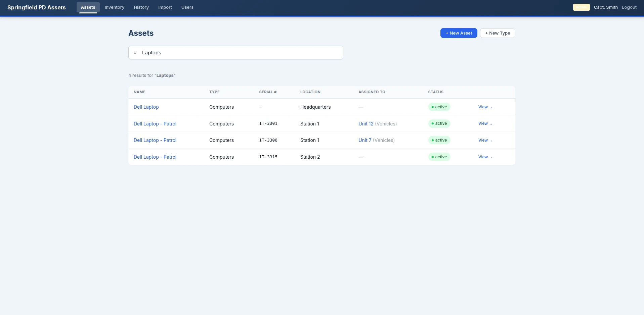Screen dimensions: 644x315
Task: Select the serial number IT-3308
Action: (268, 140)
